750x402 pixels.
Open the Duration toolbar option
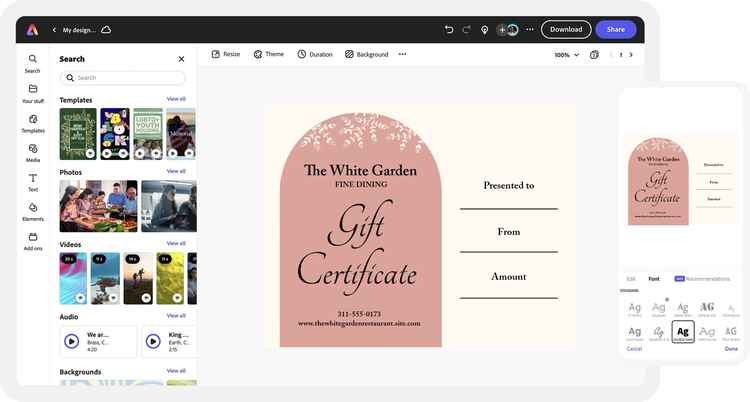[315, 55]
